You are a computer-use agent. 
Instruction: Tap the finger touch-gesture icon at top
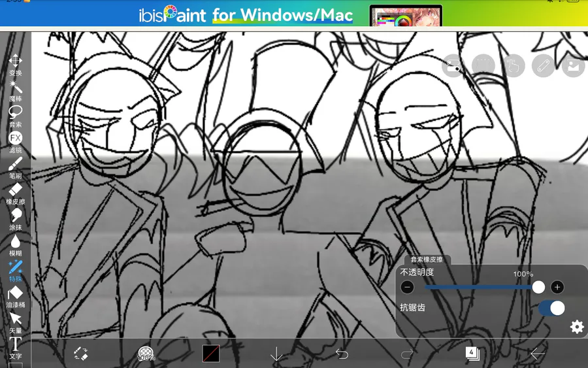pos(514,66)
